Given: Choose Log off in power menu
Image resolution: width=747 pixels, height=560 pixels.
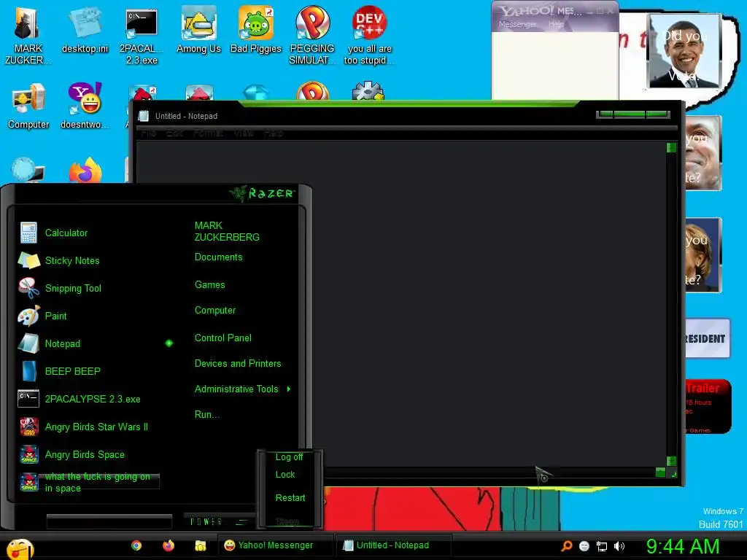Looking at the screenshot, I should click(289, 457).
